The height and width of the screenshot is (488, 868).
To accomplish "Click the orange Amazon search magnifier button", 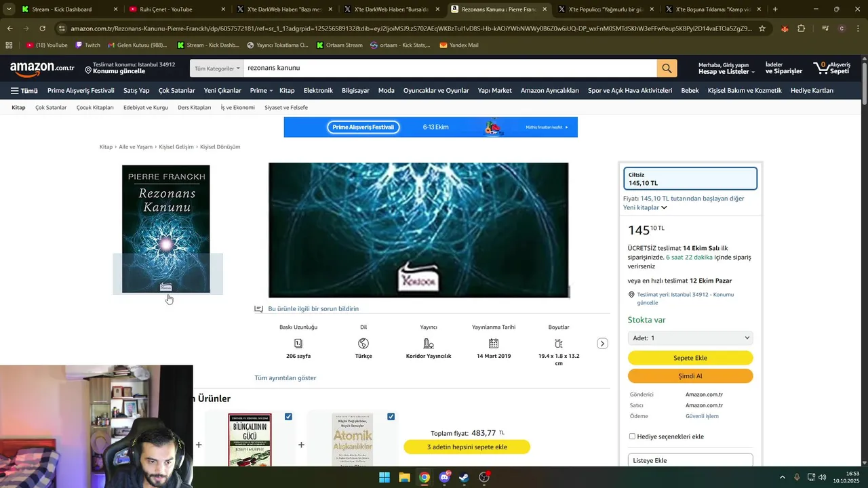I will click(x=667, y=68).
